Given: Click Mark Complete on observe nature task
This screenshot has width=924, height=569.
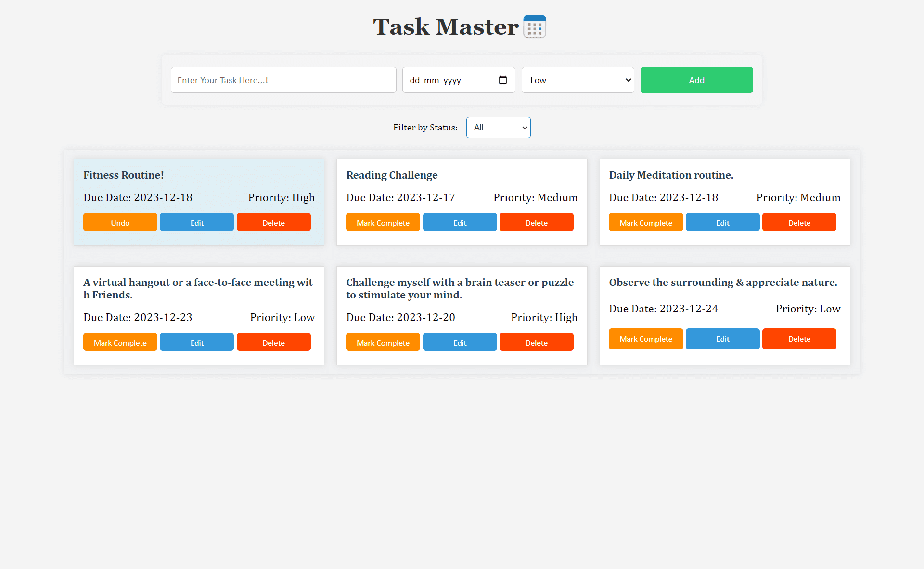Looking at the screenshot, I should tap(646, 338).
